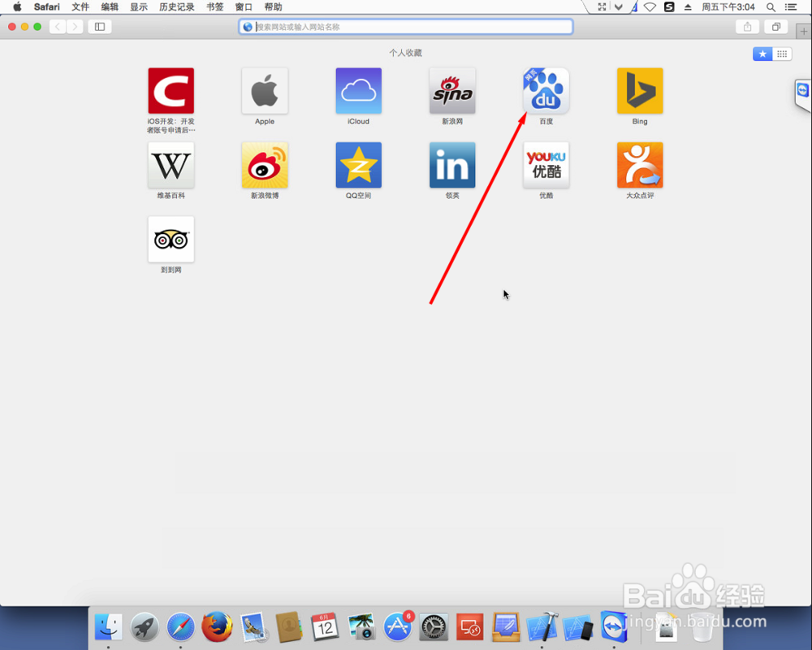Open Mail app in the Dock
The height and width of the screenshot is (650, 812).
253,626
